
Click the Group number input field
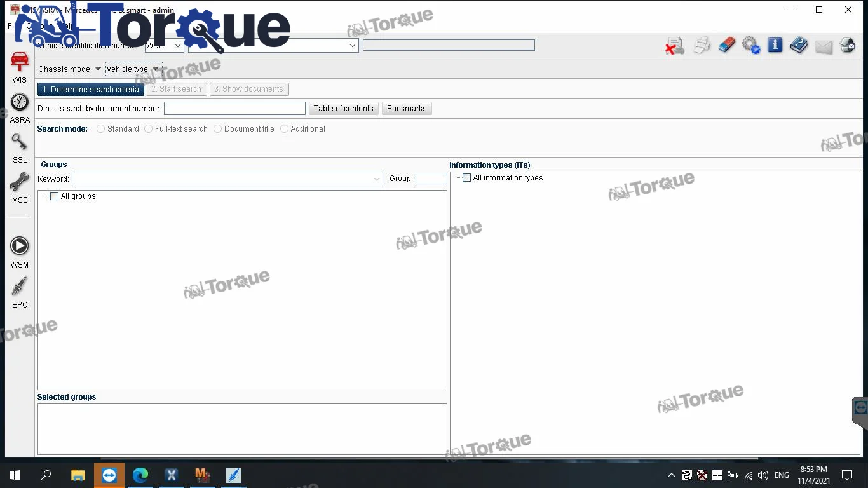coord(431,179)
